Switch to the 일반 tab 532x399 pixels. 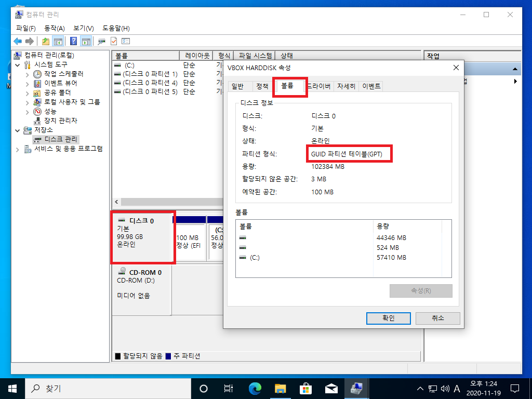pos(237,86)
